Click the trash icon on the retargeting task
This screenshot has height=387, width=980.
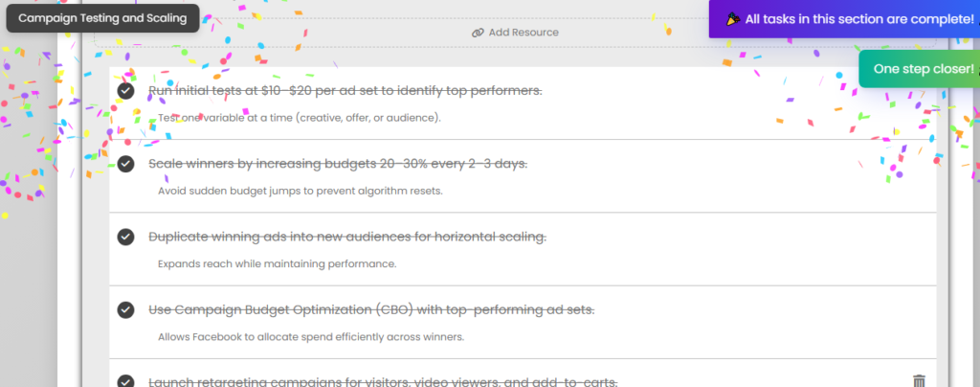coord(919,380)
